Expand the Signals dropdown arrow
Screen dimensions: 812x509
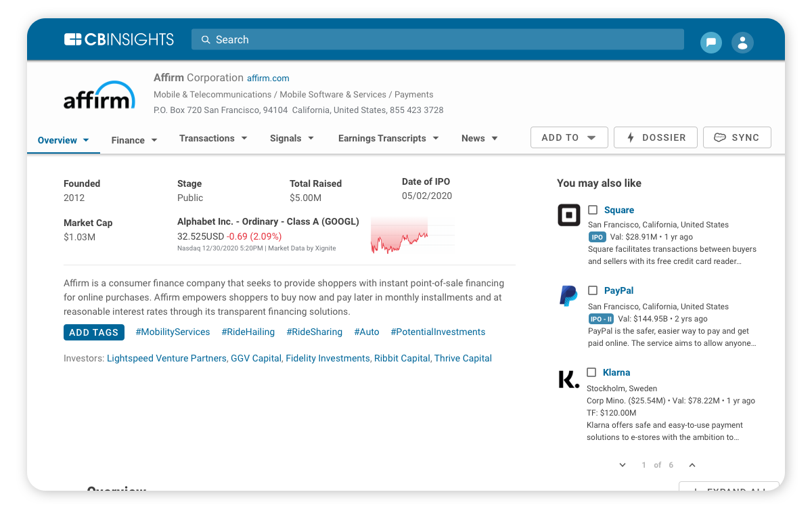click(x=311, y=138)
